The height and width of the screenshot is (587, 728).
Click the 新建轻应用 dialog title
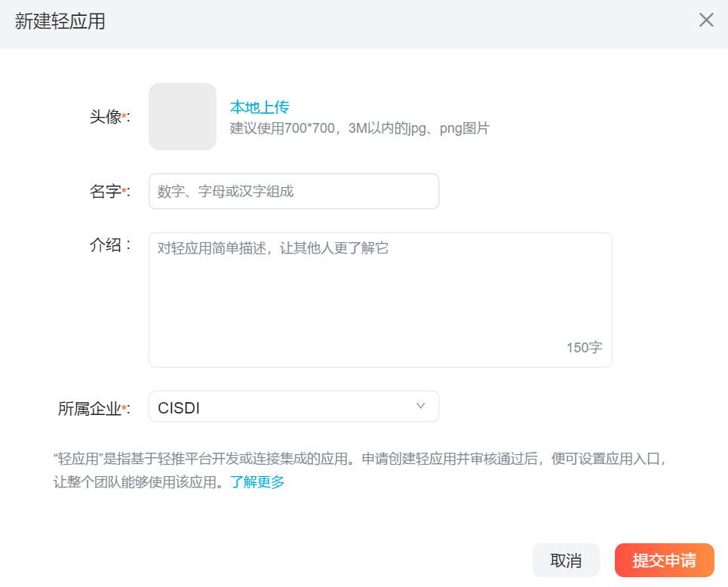click(x=60, y=21)
